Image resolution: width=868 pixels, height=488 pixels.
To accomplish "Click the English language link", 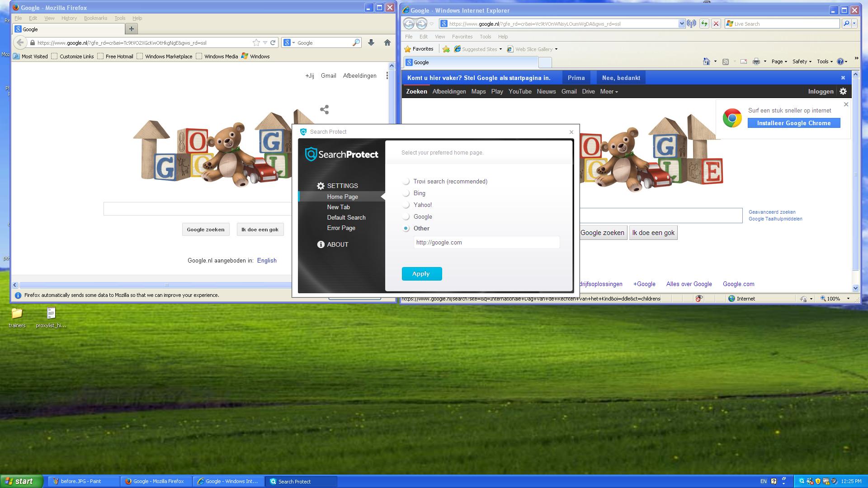I will point(267,260).
